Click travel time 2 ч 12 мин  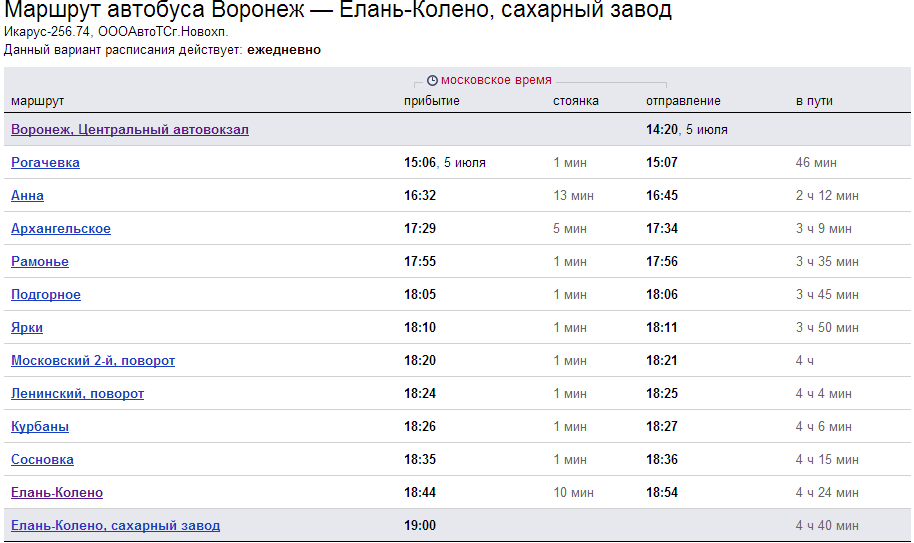coord(827,196)
